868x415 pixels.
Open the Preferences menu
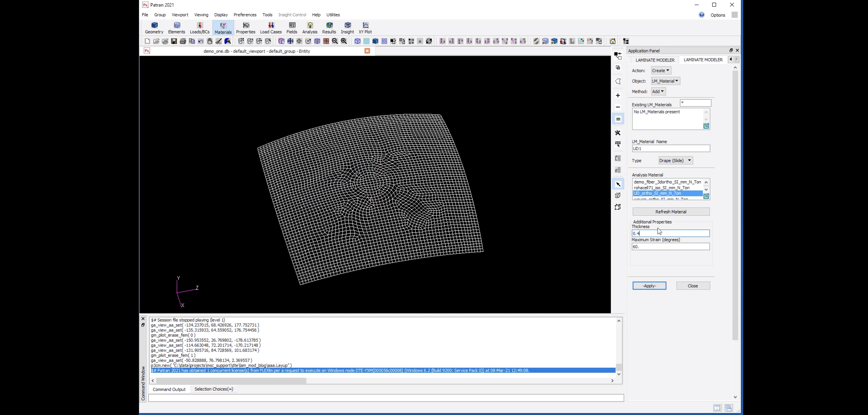point(245,15)
